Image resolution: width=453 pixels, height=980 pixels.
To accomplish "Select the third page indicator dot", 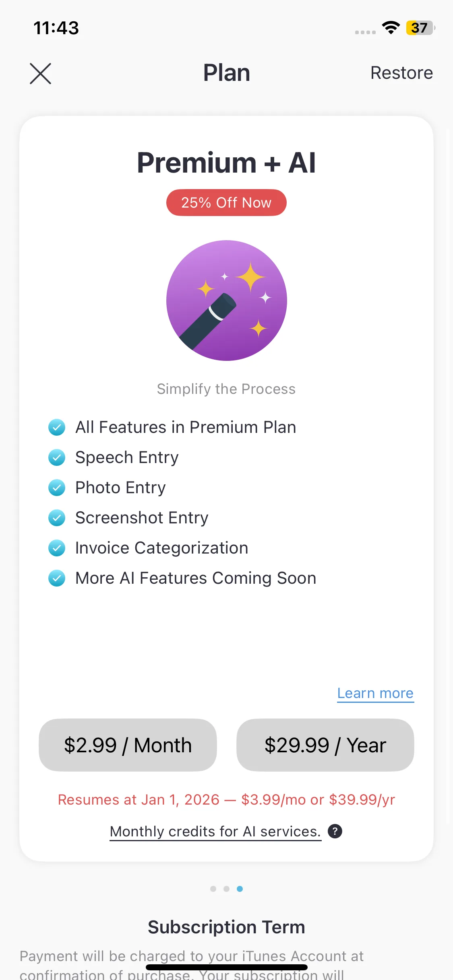I will pos(240,889).
